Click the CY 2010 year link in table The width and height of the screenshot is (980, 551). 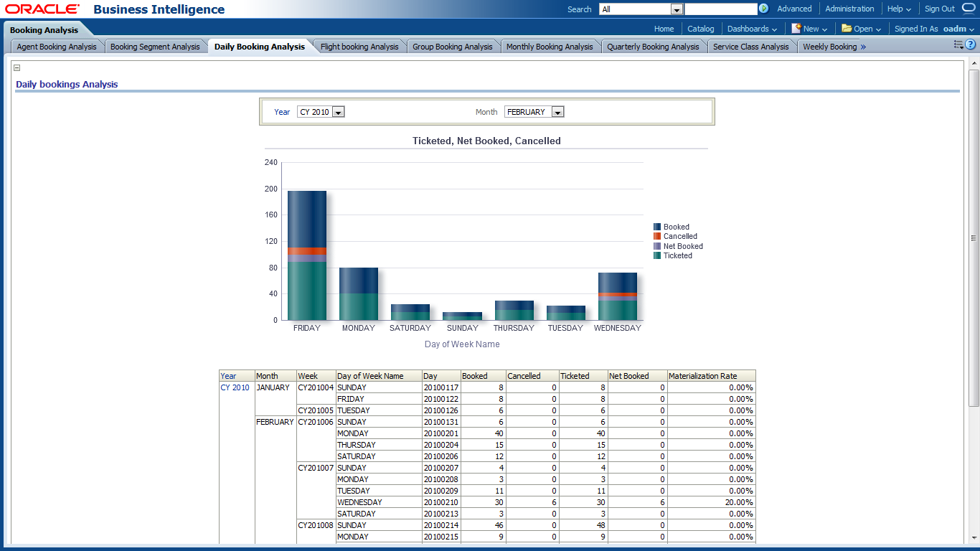pyautogui.click(x=235, y=387)
